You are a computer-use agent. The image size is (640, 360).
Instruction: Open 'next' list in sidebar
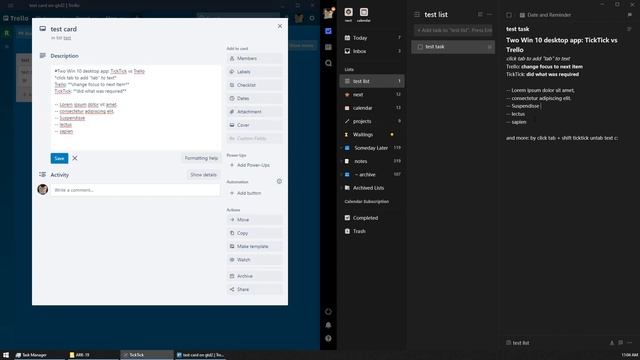click(372, 95)
